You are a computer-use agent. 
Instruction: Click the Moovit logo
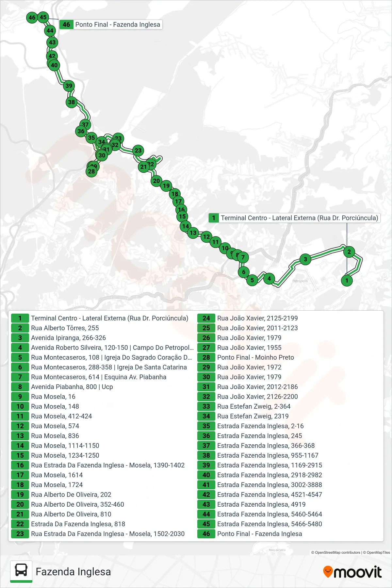[x=352, y=572]
